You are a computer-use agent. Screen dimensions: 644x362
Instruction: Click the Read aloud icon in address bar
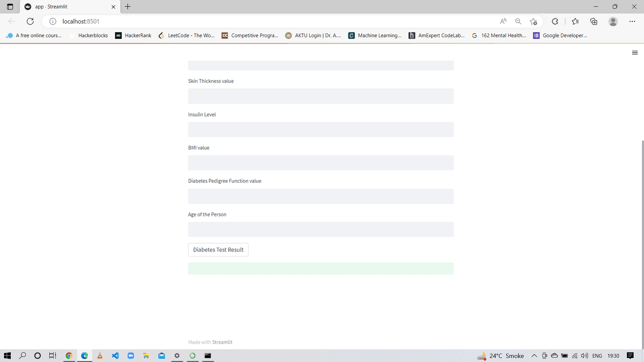coord(503,21)
